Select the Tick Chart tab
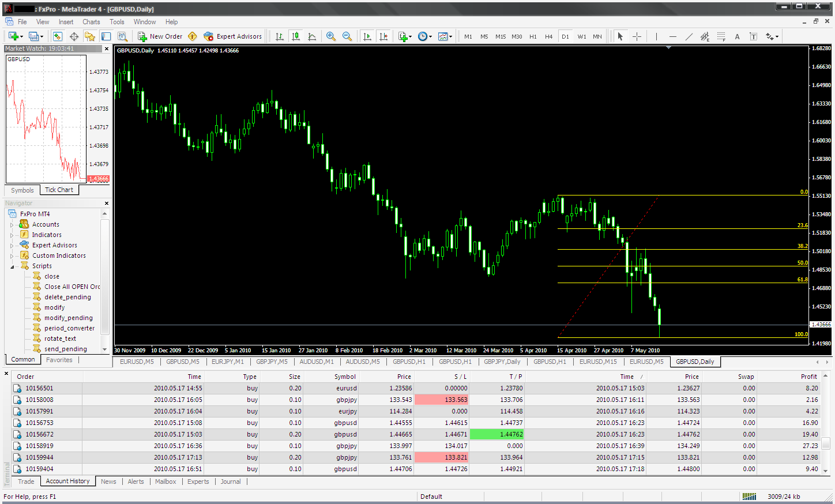Screen dimensions: 835x504 pos(59,190)
